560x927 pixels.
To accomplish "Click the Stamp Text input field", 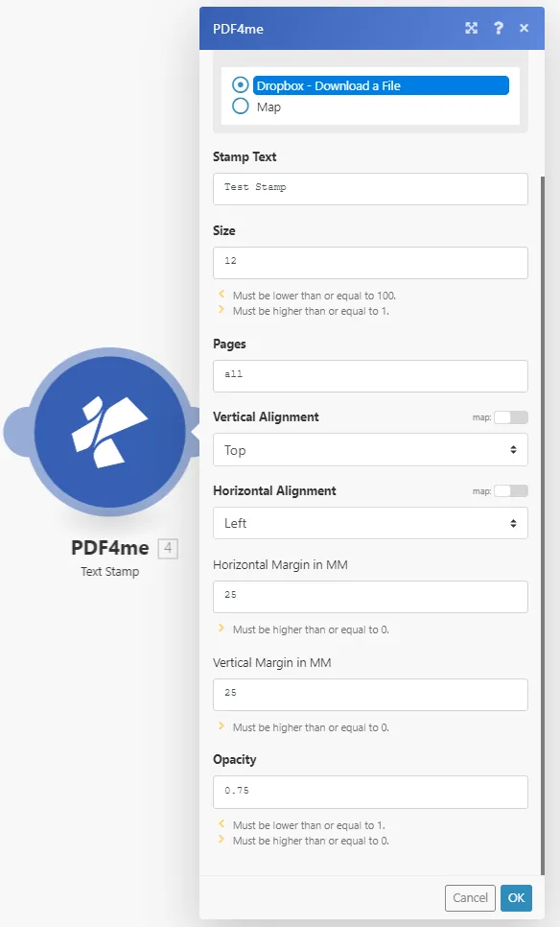I will (x=370, y=189).
